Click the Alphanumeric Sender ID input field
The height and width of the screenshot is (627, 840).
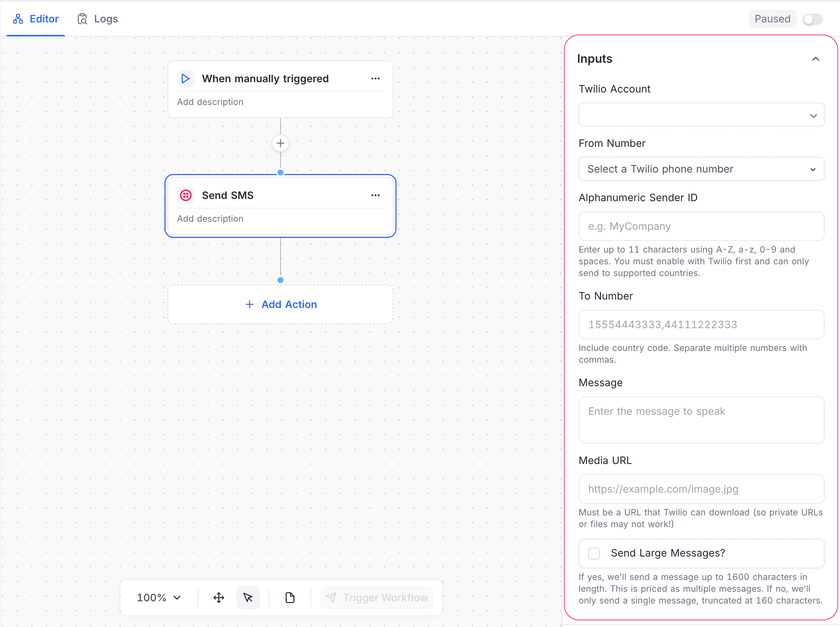pos(701,226)
